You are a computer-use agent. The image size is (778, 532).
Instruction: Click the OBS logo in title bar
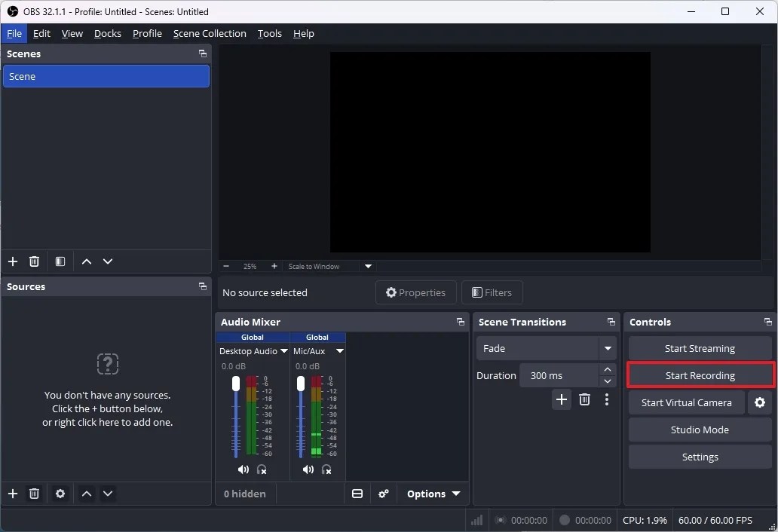pos(13,11)
